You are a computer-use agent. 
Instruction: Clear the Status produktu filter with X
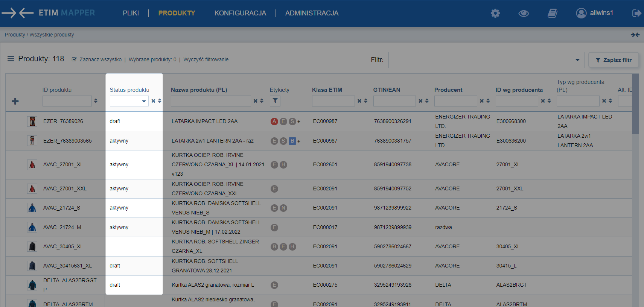pos(153,101)
